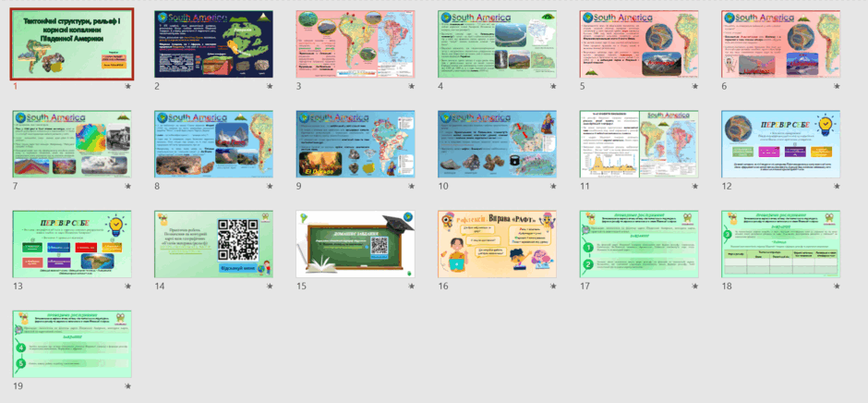Click the animation star under slide 18
868x403 pixels.
point(837,286)
